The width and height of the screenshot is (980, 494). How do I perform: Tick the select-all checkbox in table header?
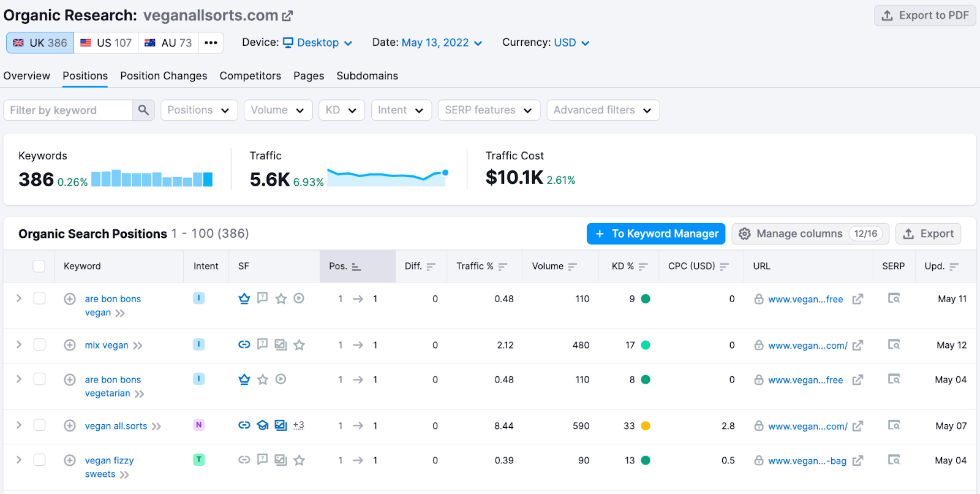pyautogui.click(x=39, y=266)
